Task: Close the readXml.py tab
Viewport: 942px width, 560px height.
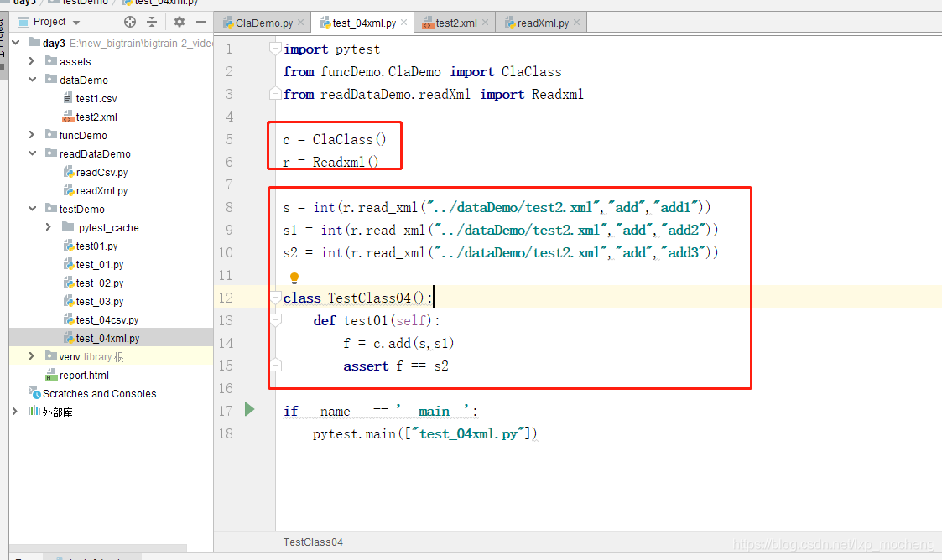Action: [578, 23]
